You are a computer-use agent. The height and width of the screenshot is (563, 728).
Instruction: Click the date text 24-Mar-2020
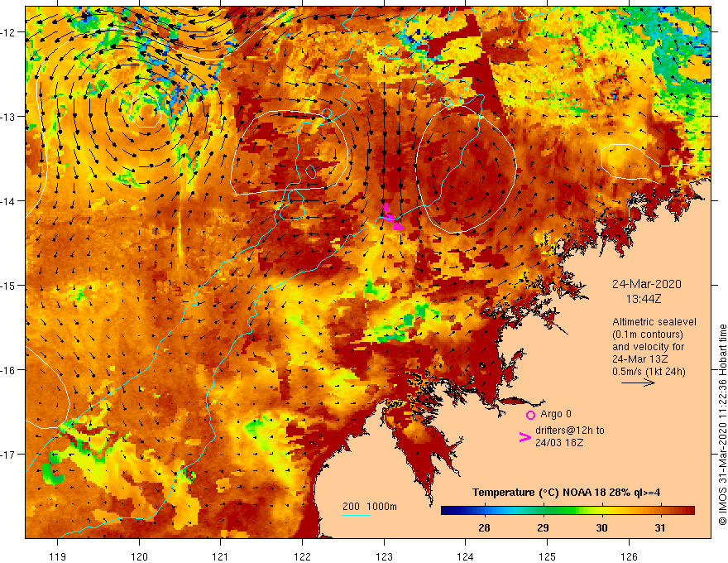[x=646, y=284]
